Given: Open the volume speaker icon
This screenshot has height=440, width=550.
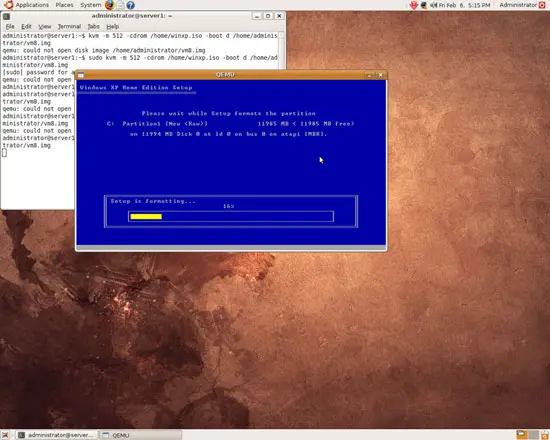Looking at the screenshot, I should [434, 5].
